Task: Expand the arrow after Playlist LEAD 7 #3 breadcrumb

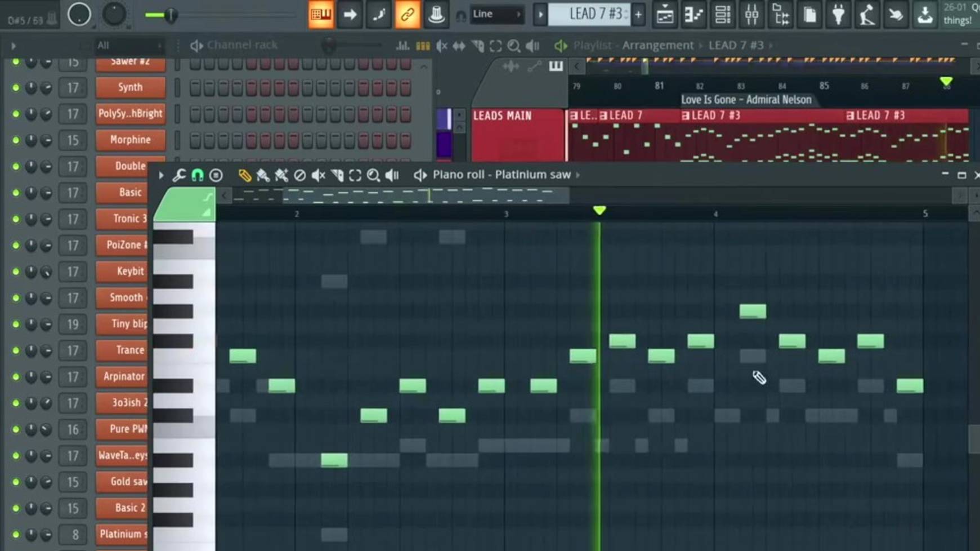Action: click(x=771, y=45)
